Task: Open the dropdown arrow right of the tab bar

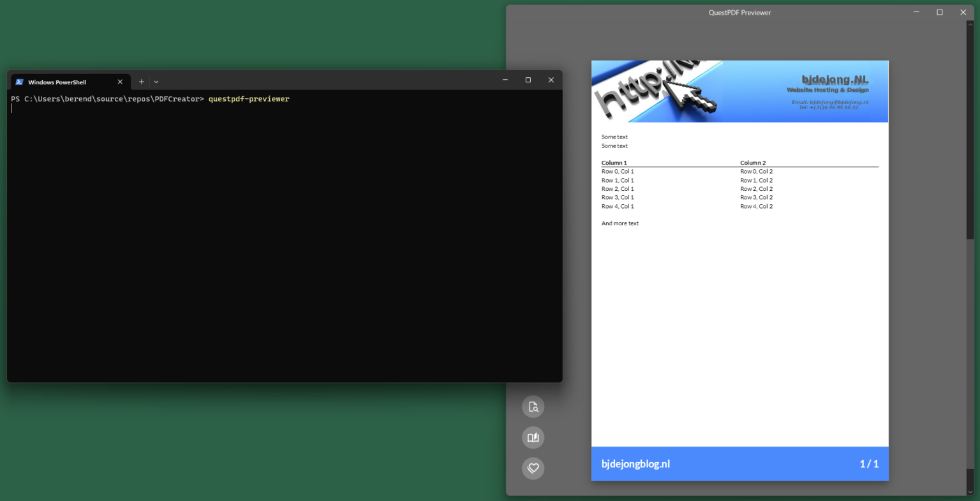Action: [156, 82]
